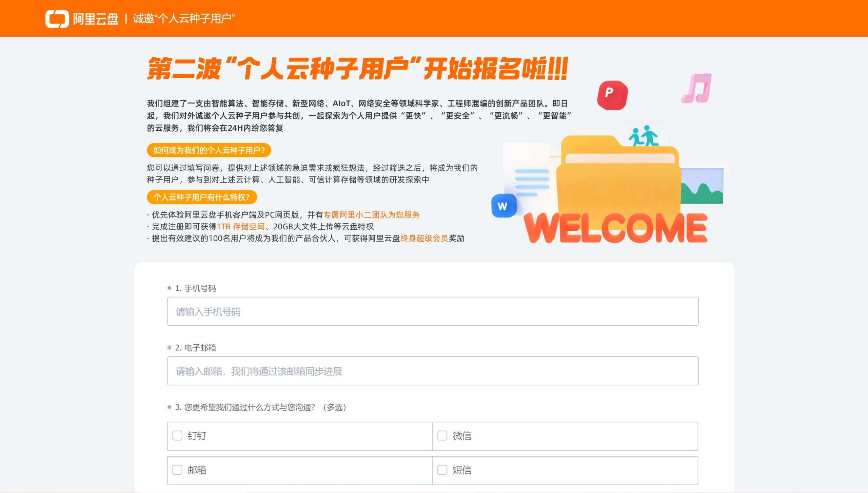Click the 1TB 存储空间 orange text

(x=241, y=227)
